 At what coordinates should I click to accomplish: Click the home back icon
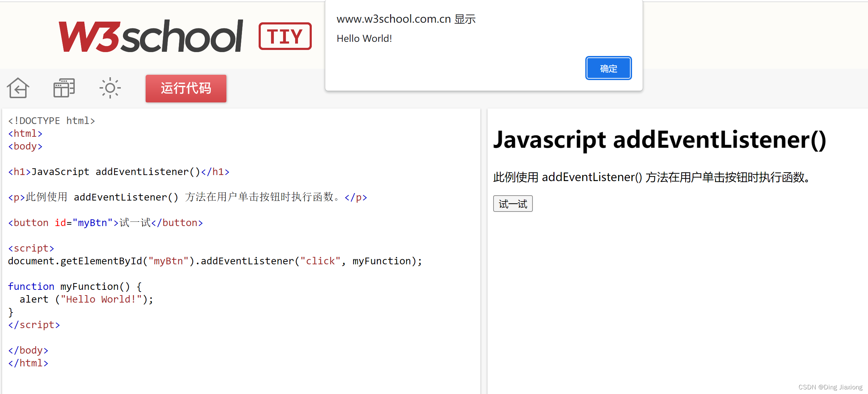[18, 88]
